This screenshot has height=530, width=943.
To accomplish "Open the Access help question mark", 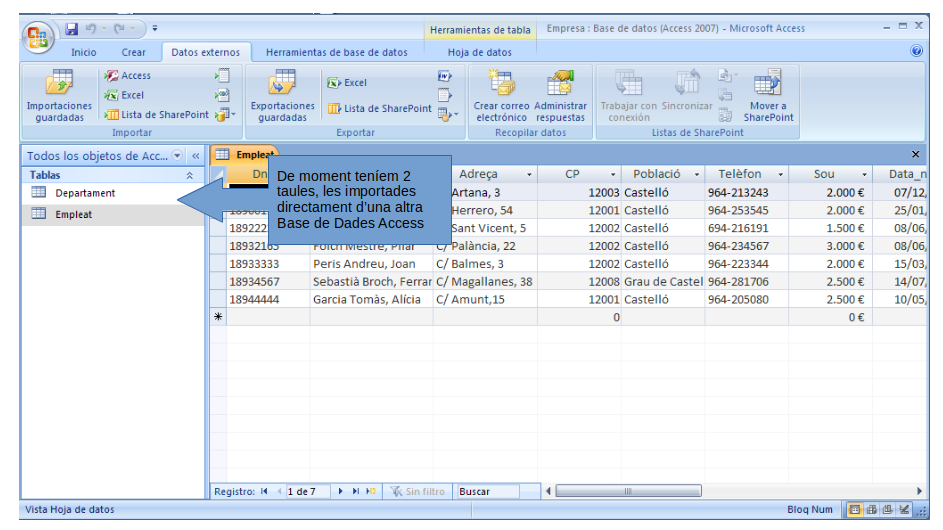I will click(x=916, y=51).
